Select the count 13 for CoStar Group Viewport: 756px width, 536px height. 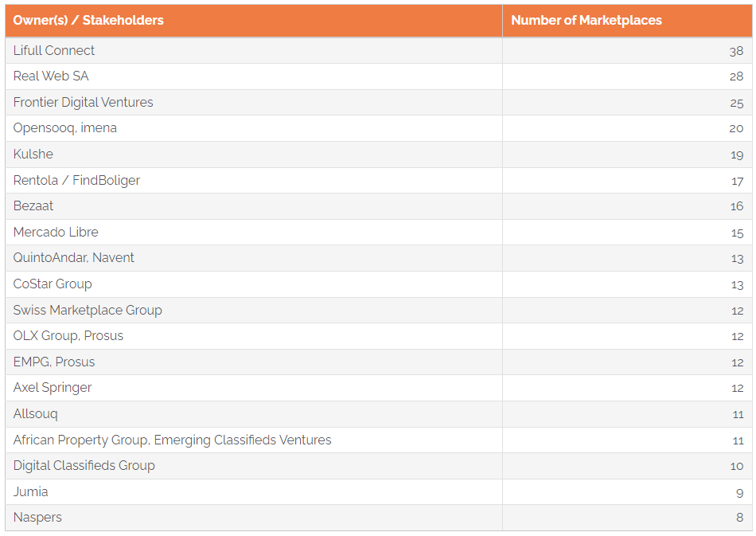click(737, 285)
